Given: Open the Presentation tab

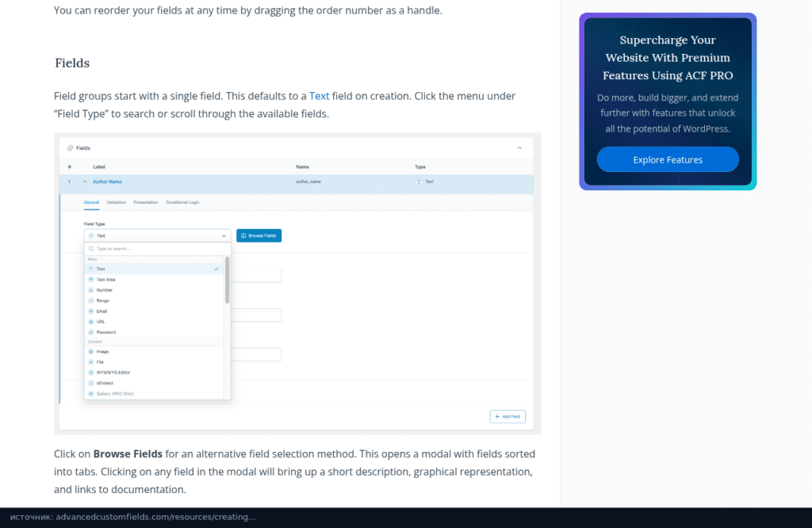Looking at the screenshot, I should (146, 202).
